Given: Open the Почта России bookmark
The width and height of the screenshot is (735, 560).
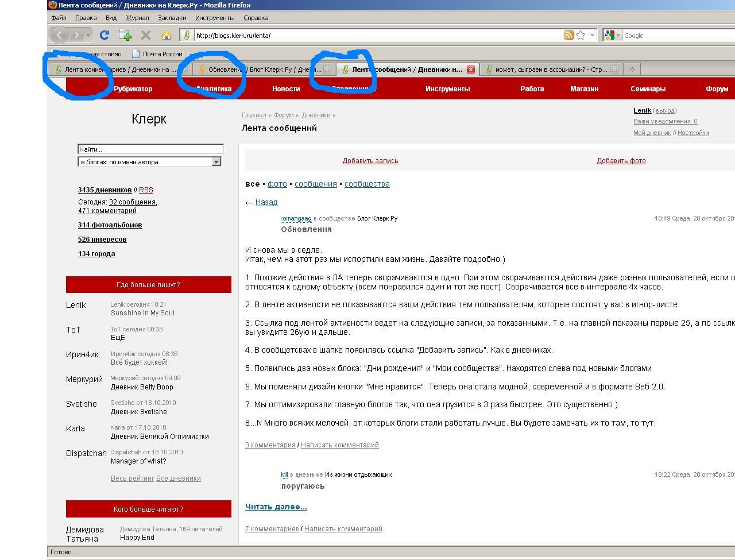Looking at the screenshot, I should click(157, 54).
